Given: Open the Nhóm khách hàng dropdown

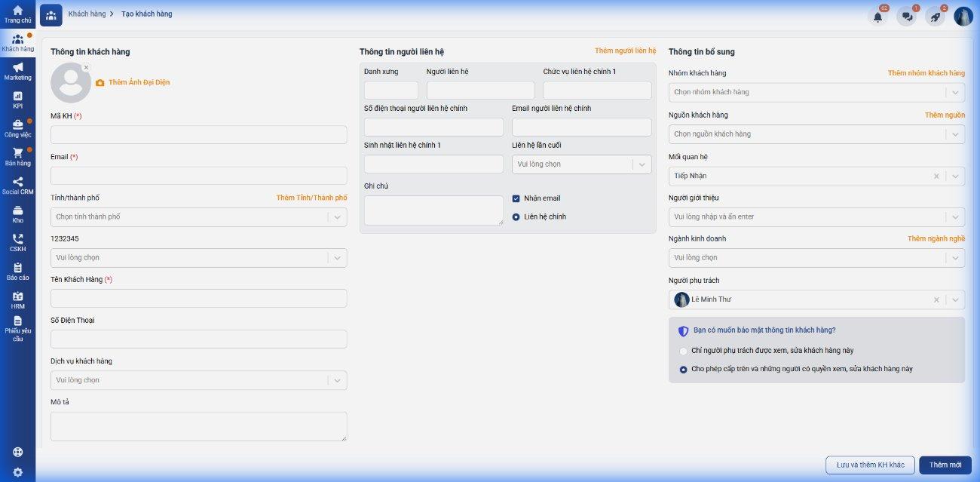Looking at the screenshot, I should tap(816, 93).
